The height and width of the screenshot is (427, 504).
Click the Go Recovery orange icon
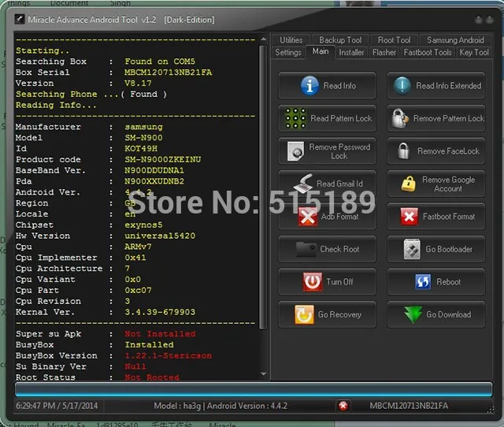click(304, 314)
